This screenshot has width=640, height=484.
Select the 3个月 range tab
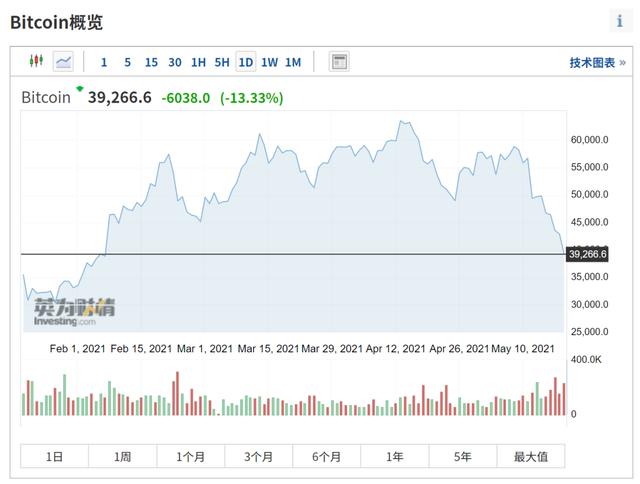tap(258, 456)
